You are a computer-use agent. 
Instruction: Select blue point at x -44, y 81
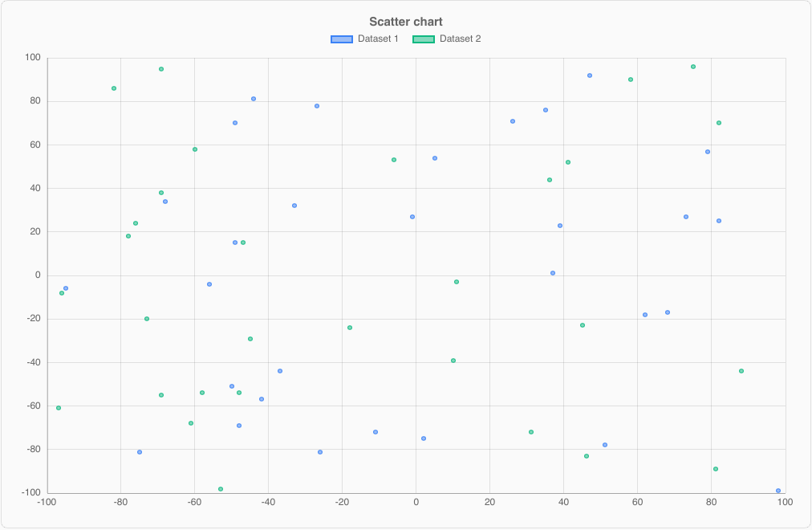(x=254, y=99)
